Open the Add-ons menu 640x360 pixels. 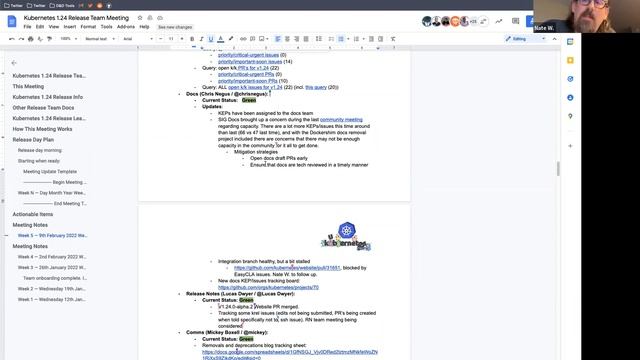pyautogui.click(x=126, y=27)
